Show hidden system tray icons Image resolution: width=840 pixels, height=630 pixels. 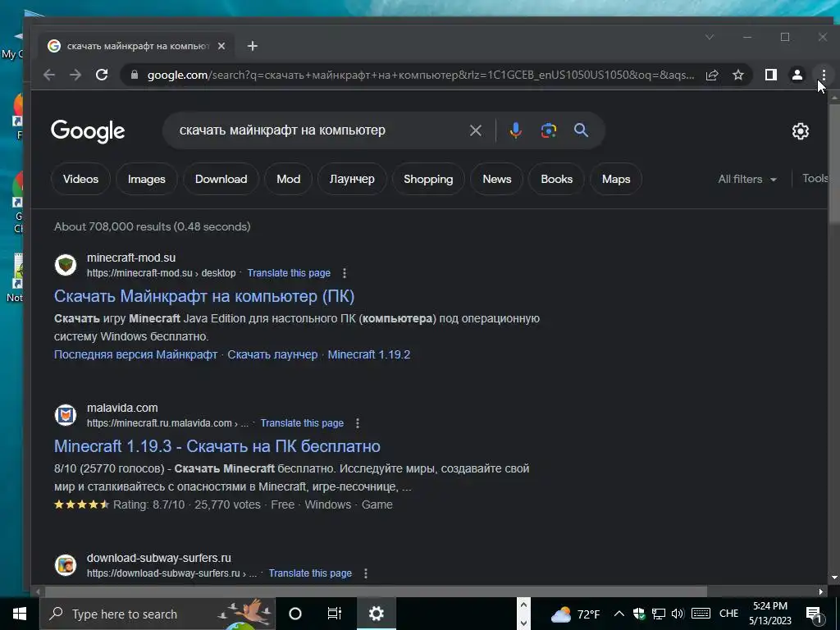coord(619,614)
